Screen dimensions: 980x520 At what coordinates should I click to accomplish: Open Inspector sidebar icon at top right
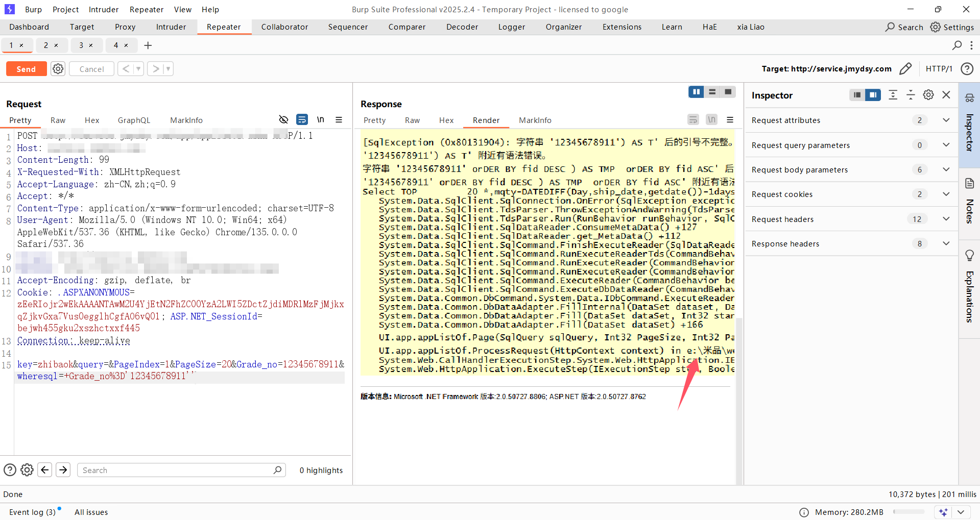coord(969,97)
